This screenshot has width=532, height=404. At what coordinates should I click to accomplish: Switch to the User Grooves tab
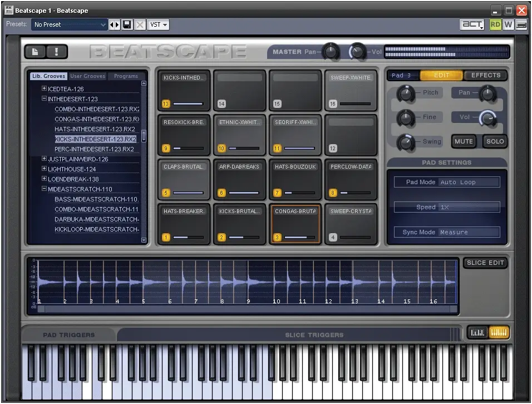[x=87, y=76]
